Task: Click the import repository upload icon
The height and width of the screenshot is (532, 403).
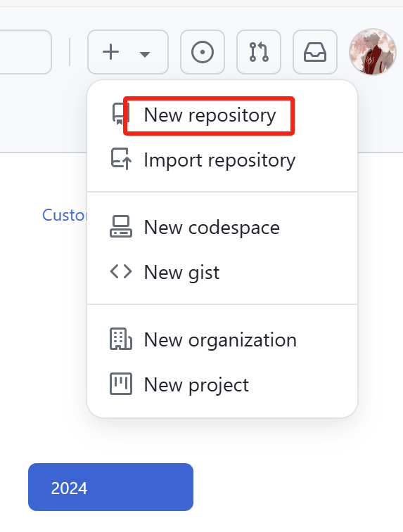Action: pos(121,158)
